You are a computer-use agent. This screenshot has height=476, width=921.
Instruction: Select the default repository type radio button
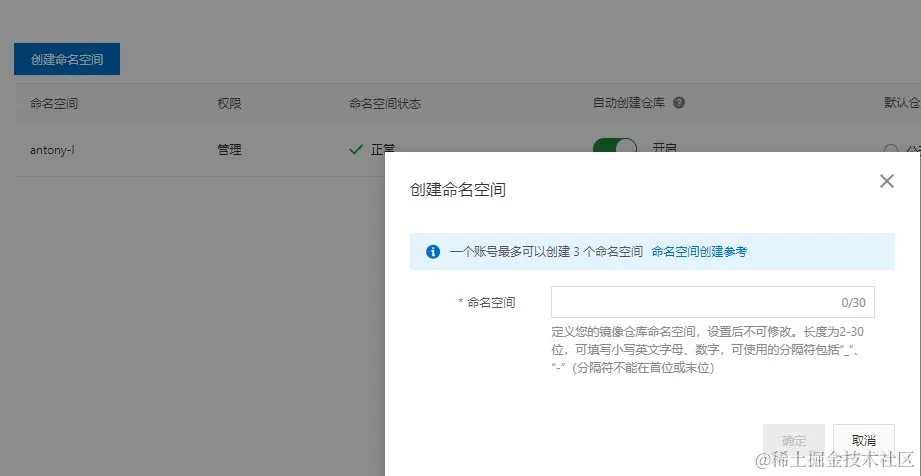pyautogui.click(x=891, y=149)
